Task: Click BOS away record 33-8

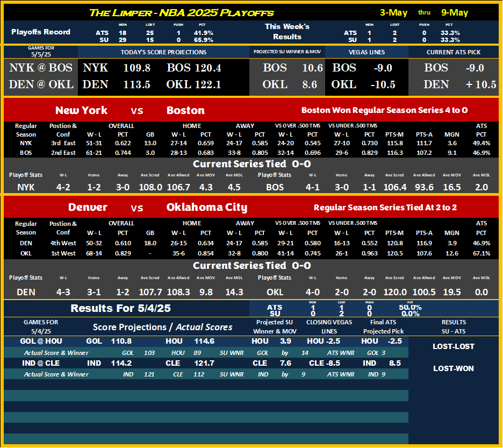Action: point(234,153)
